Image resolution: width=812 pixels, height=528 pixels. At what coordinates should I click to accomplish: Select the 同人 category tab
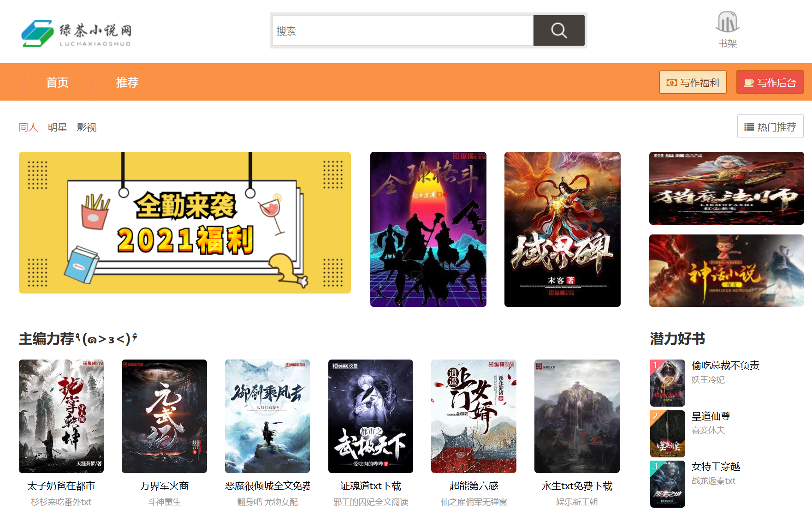click(28, 127)
